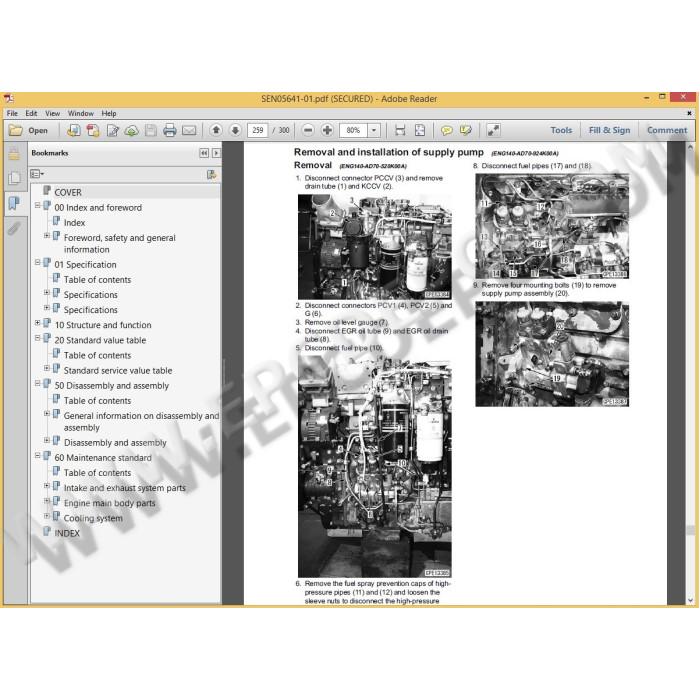Open the Help menu
Screen dimensions: 700x700
tap(108, 113)
